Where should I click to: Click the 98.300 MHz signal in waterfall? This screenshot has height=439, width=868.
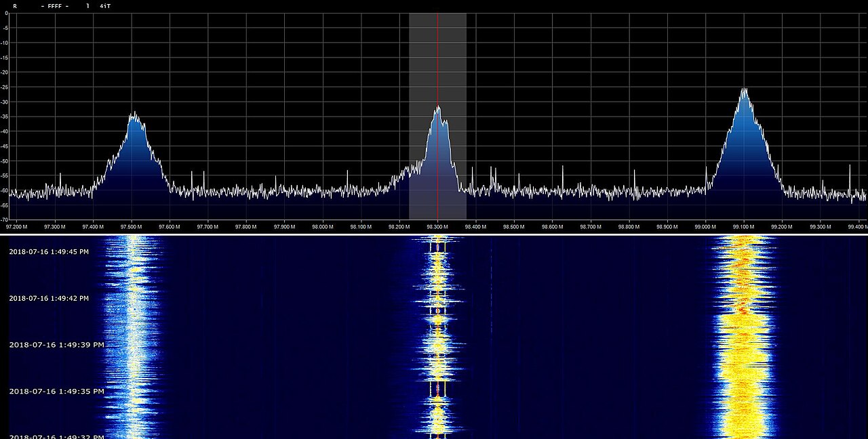coord(437,339)
